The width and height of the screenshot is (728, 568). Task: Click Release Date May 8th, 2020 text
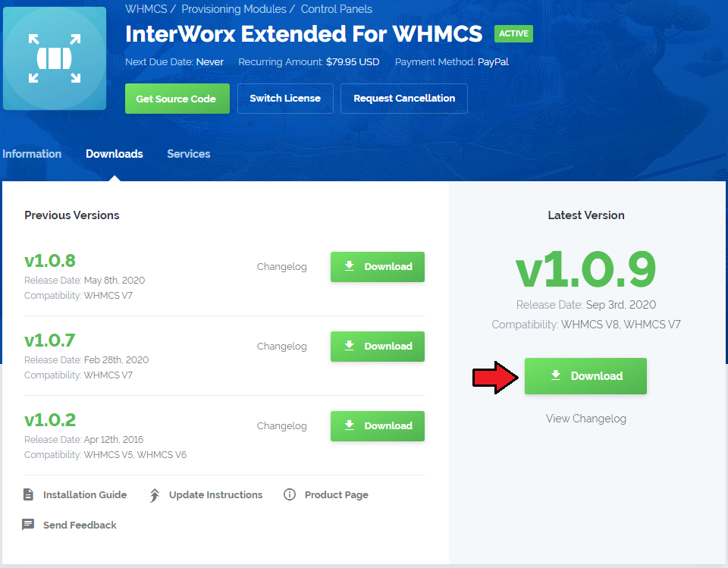[x=84, y=280]
